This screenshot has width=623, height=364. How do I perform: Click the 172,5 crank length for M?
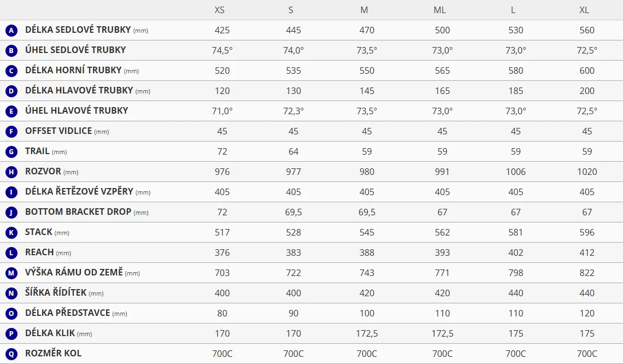(x=367, y=333)
